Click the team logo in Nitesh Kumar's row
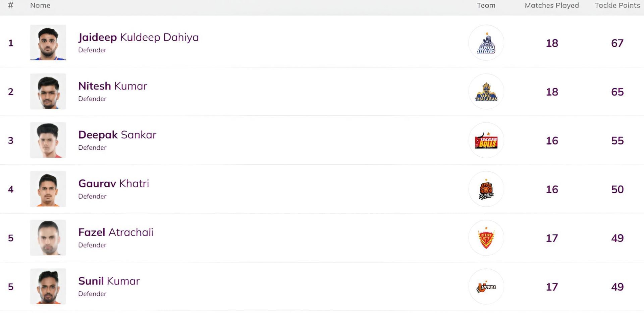This screenshot has width=644, height=313. tap(486, 92)
